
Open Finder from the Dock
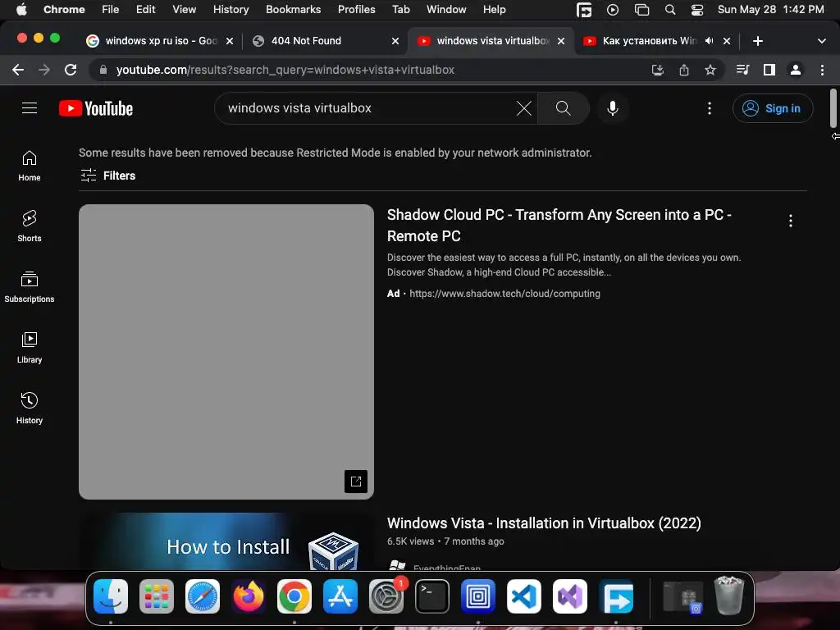coord(111,596)
